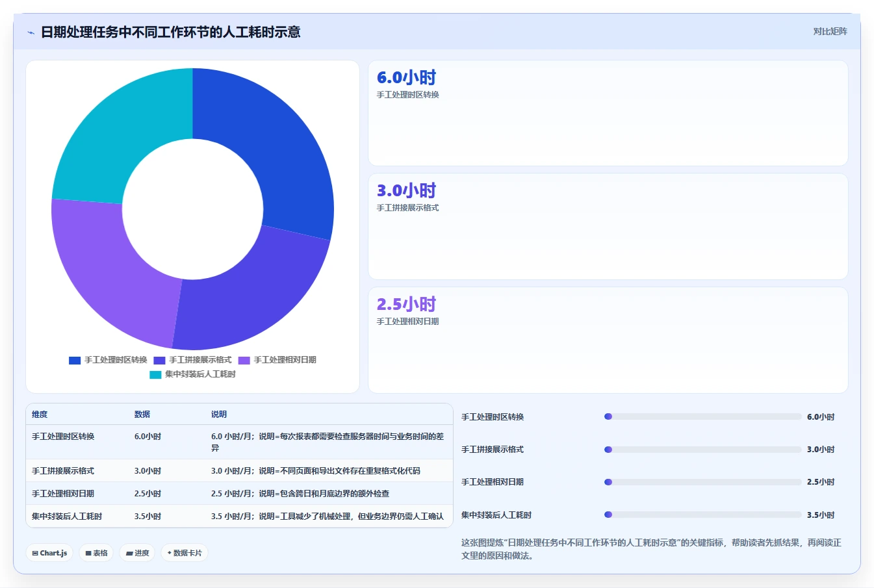Click the 维度 column header

[x=40, y=415]
